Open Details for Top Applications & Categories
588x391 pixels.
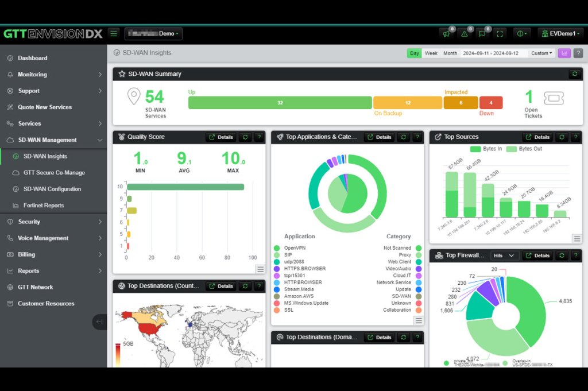point(380,137)
